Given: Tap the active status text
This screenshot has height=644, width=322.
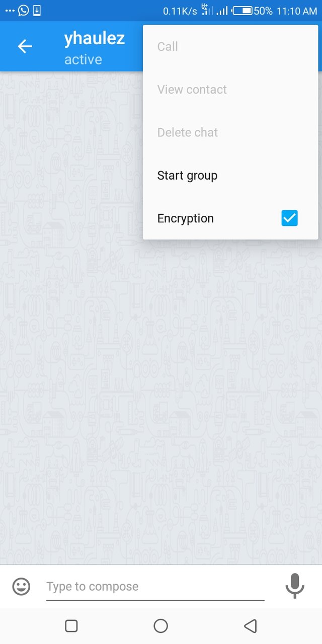Looking at the screenshot, I should (x=83, y=59).
